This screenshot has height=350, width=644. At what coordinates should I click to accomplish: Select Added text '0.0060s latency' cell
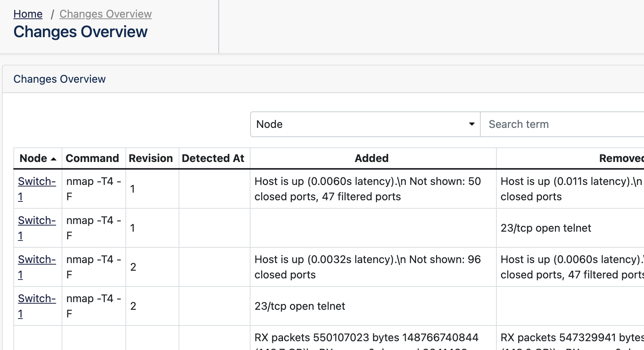tap(373, 189)
